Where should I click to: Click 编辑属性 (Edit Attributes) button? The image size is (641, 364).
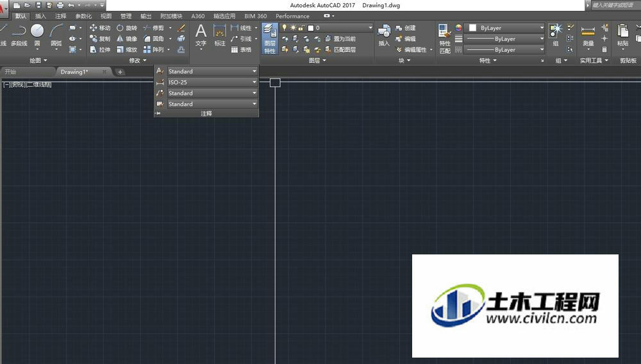(412, 49)
